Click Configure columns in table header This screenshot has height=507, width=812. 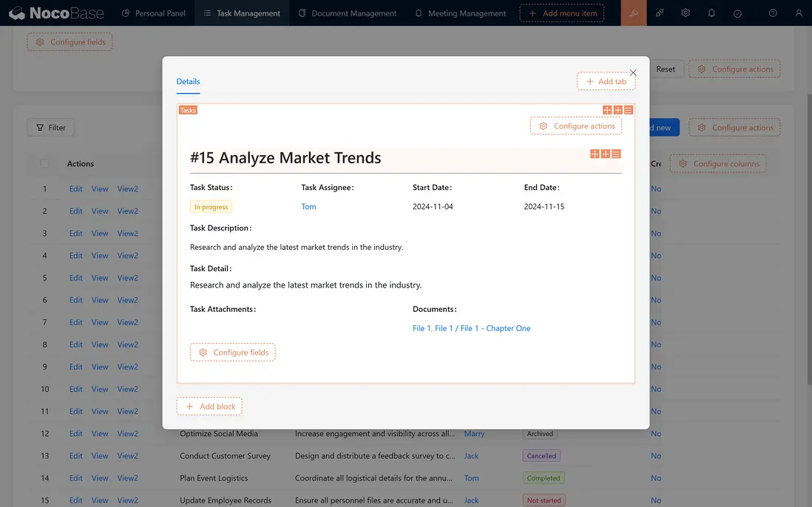(x=718, y=163)
